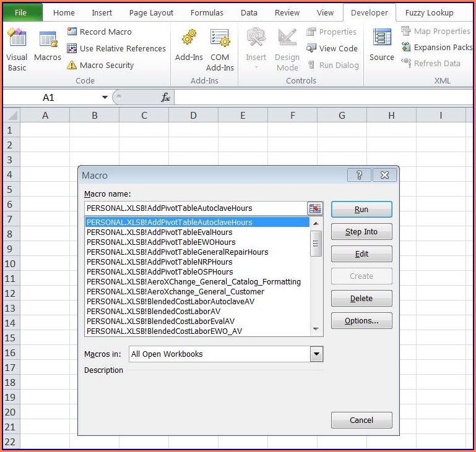Screen dimensions: 476x452
Task: Open the Macros in dropdown
Action: coord(316,354)
